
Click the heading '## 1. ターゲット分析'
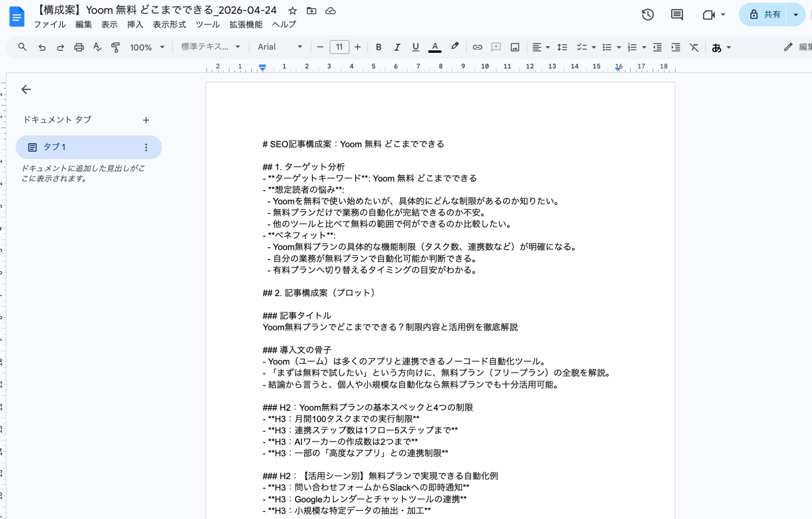pyautogui.click(x=304, y=167)
